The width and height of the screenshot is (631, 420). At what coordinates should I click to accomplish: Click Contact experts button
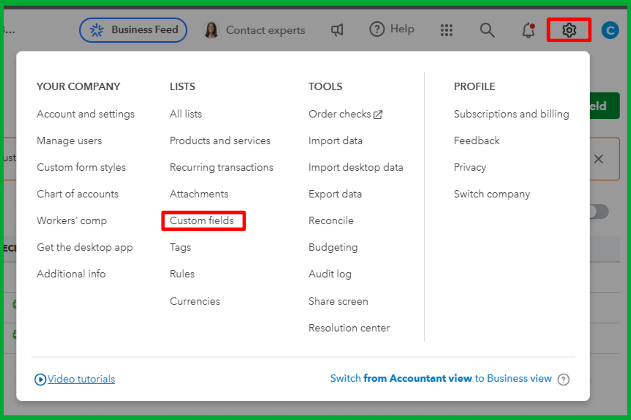[255, 30]
